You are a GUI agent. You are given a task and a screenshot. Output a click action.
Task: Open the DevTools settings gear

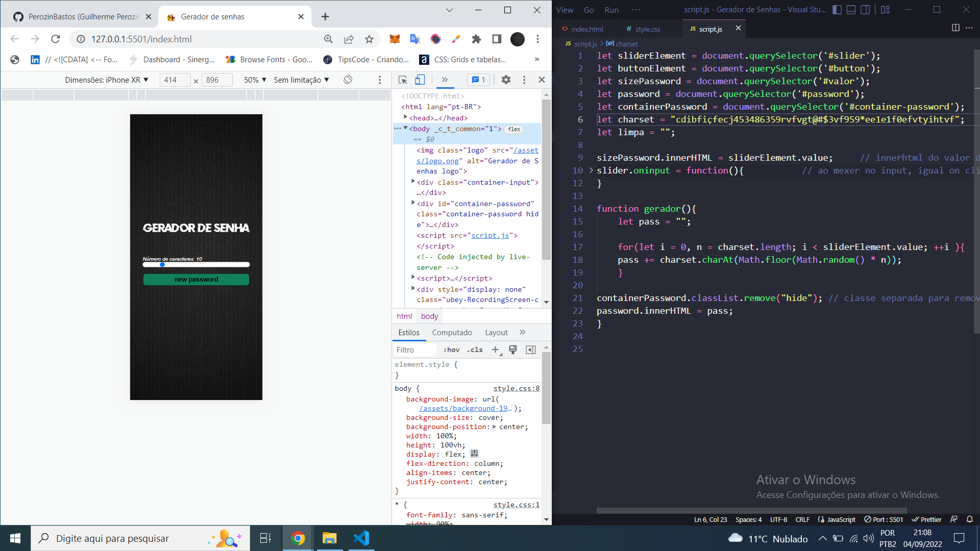coord(506,80)
